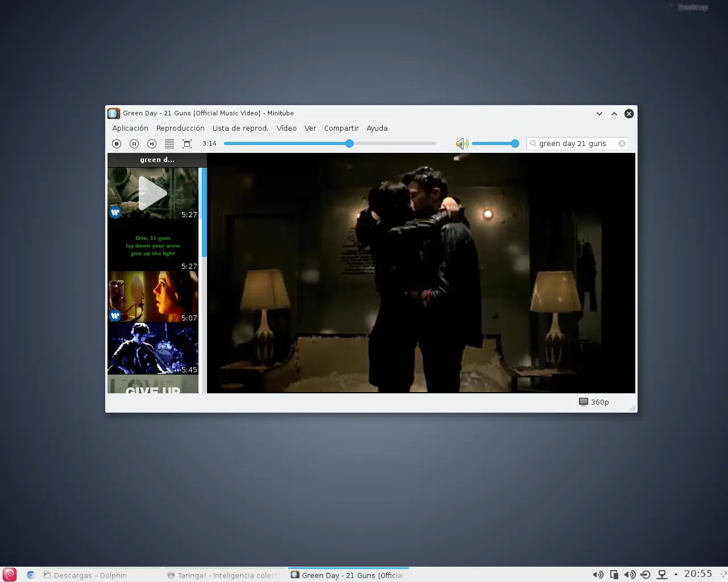The height and width of the screenshot is (582, 728).
Task: Expand hidden system tray icons
Action: click(x=676, y=575)
